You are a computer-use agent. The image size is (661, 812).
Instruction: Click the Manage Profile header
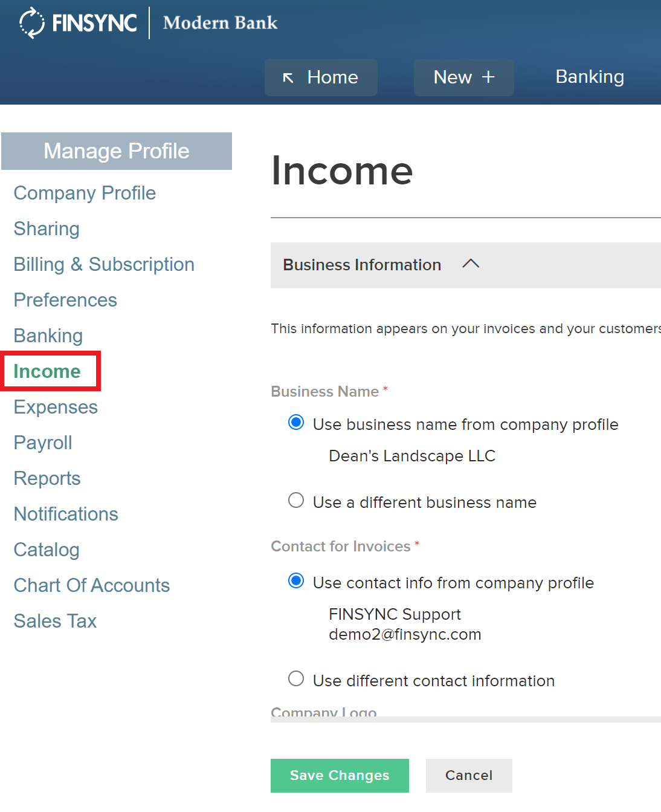pos(117,151)
